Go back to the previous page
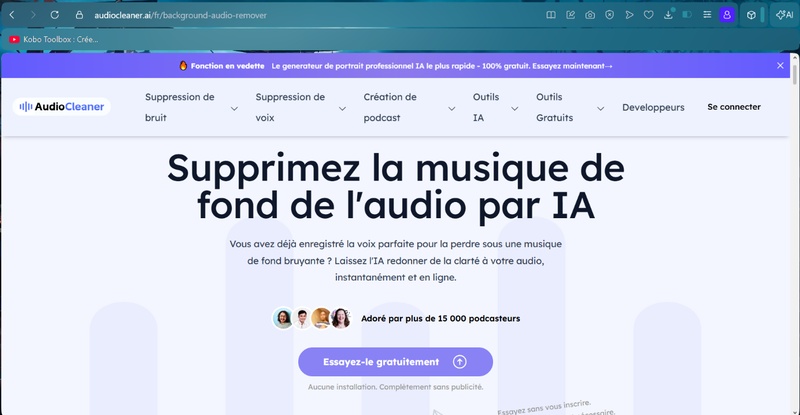Image resolution: width=800 pixels, height=415 pixels. (12, 15)
